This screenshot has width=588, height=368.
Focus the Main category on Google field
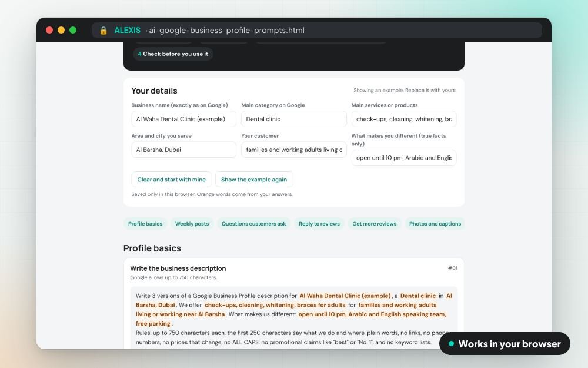pyautogui.click(x=293, y=119)
